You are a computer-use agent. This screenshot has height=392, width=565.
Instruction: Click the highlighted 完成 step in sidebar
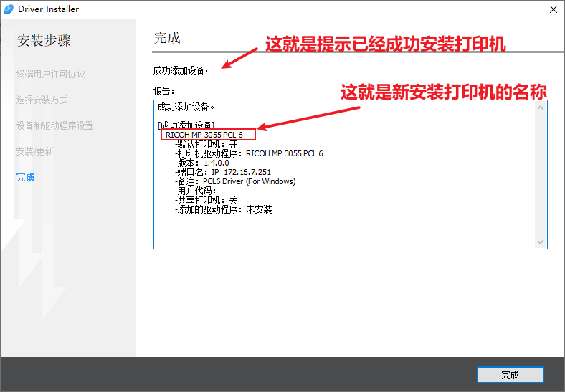(26, 177)
